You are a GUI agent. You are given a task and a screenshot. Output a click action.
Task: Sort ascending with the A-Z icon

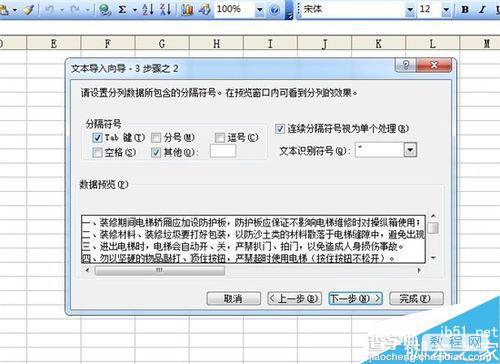tap(148, 9)
